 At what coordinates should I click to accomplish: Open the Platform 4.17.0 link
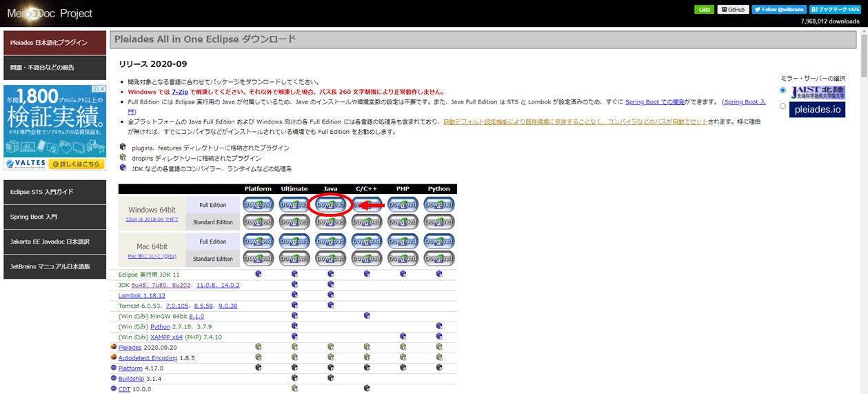(130, 368)
